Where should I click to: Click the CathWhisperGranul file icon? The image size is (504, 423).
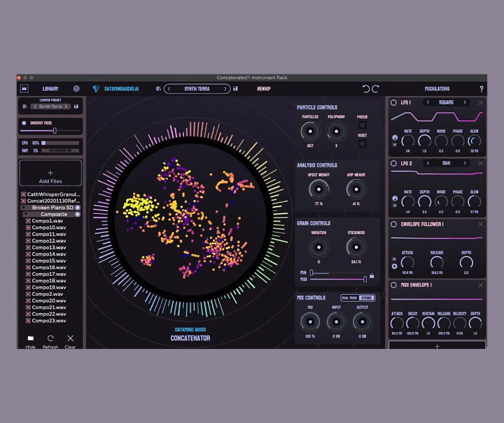coord(24,194)
